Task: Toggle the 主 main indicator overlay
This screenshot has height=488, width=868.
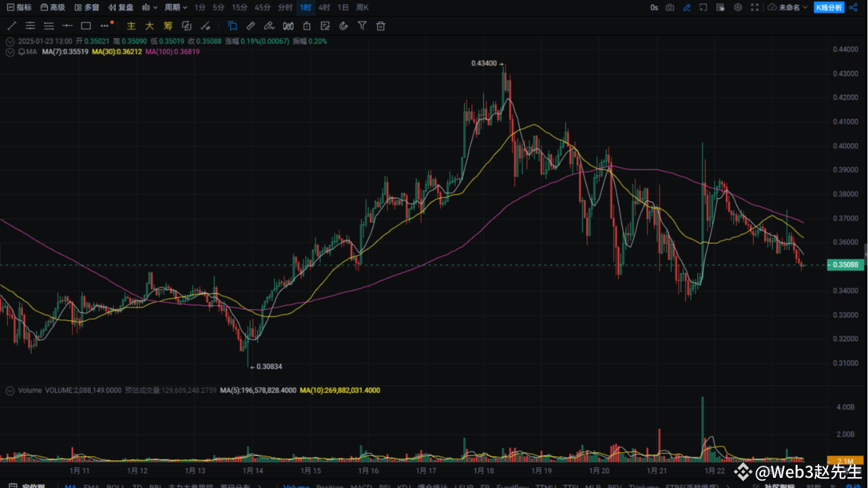Action: pyautogui.click(x=131, y=26)
